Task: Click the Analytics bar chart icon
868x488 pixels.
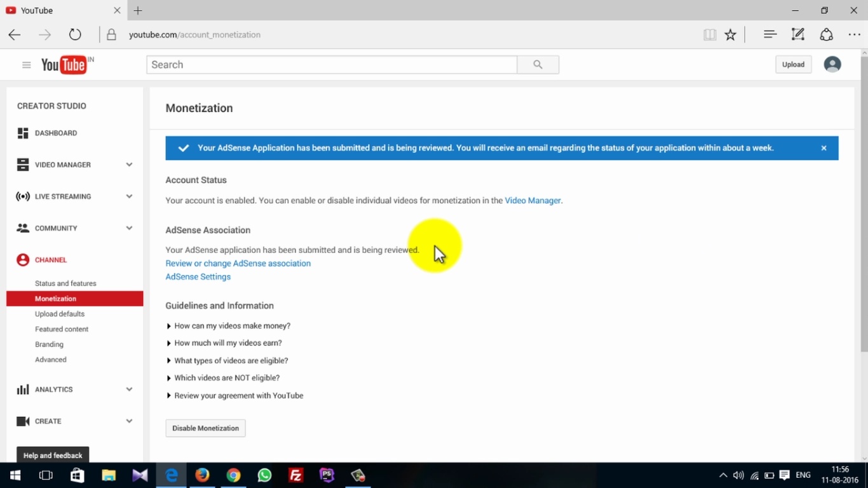Action: tap(23, 390)
